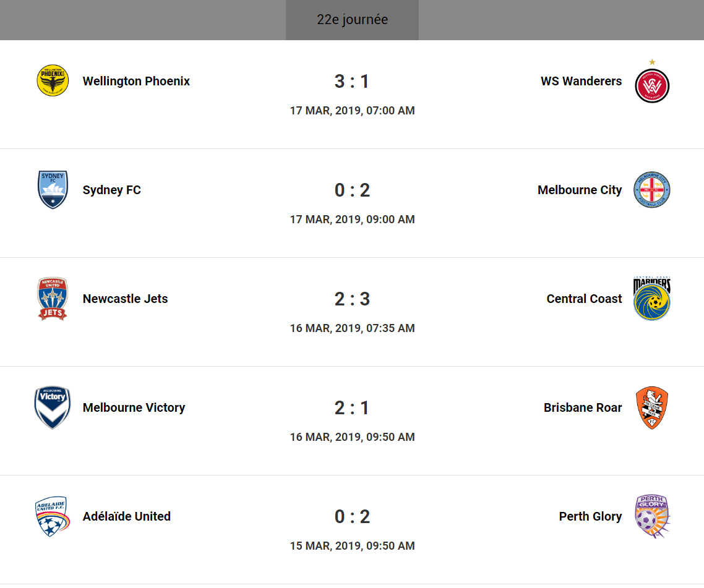The image size is (704, 588).
Task: Click the Wellington Phoenix club logo
Action: tap(53, 80)
